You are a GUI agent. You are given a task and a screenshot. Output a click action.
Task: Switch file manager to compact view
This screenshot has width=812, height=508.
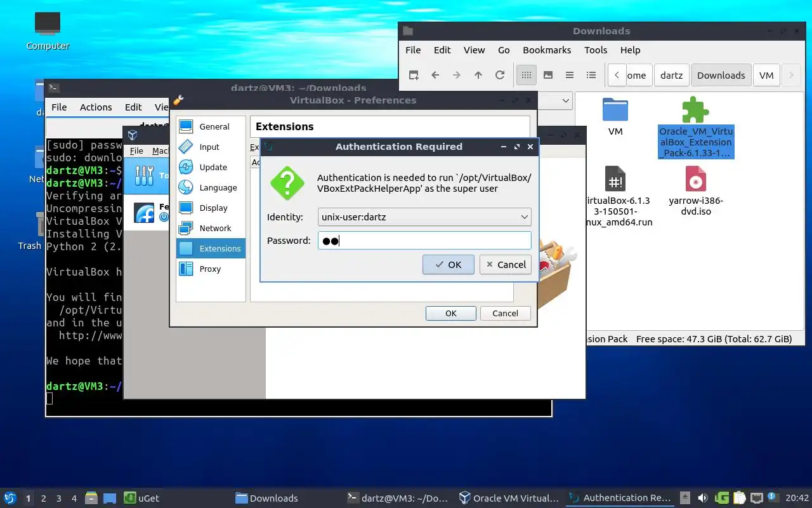(570, 75)
